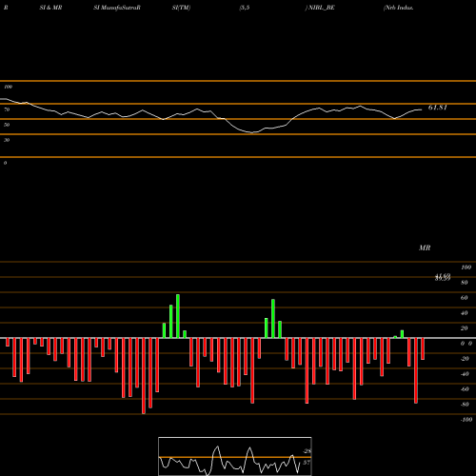Click the 80 label on MR axis

pos(465,283)
